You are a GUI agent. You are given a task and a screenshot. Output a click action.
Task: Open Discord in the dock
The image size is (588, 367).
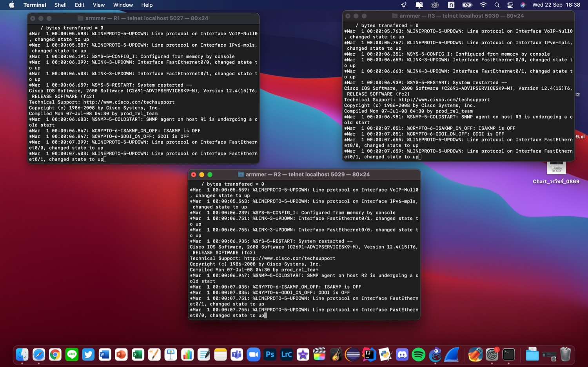click(x=402, y=355)
